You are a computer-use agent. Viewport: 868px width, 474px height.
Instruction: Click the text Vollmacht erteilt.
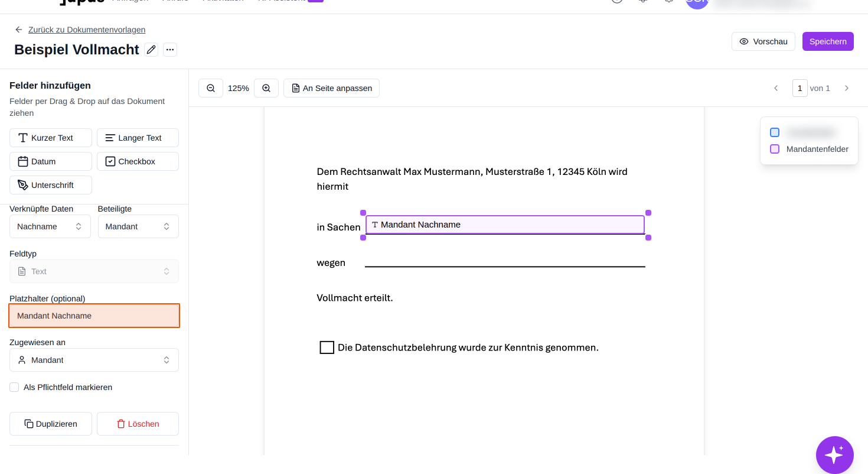pos(355,298)
